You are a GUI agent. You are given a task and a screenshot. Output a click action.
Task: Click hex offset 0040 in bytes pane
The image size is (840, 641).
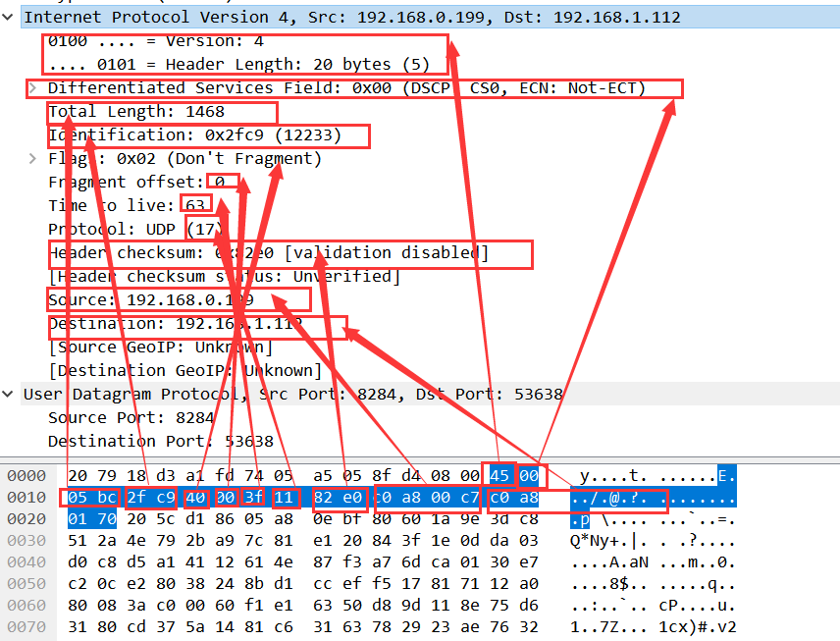coord(26,562)
